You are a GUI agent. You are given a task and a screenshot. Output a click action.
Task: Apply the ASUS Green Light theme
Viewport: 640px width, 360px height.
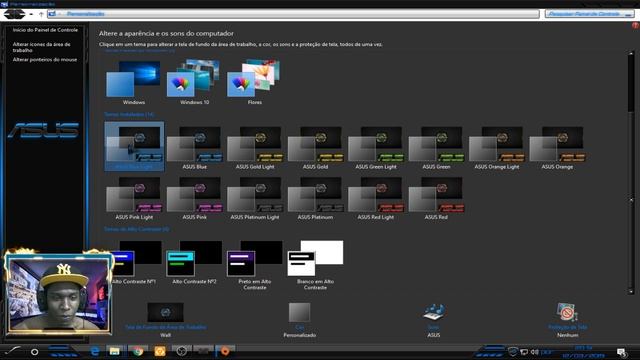coord(376,147)
